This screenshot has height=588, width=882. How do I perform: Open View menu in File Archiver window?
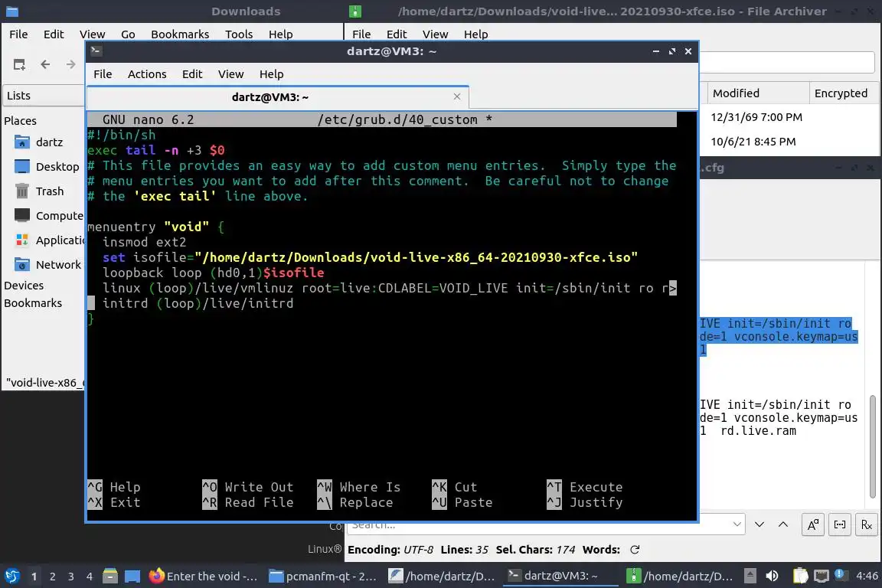[435, 34]
